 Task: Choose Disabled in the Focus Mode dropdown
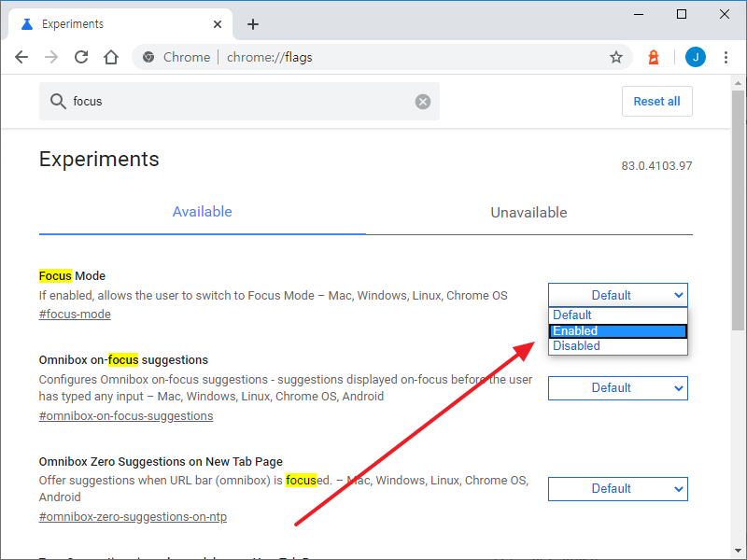pos(618,346)
